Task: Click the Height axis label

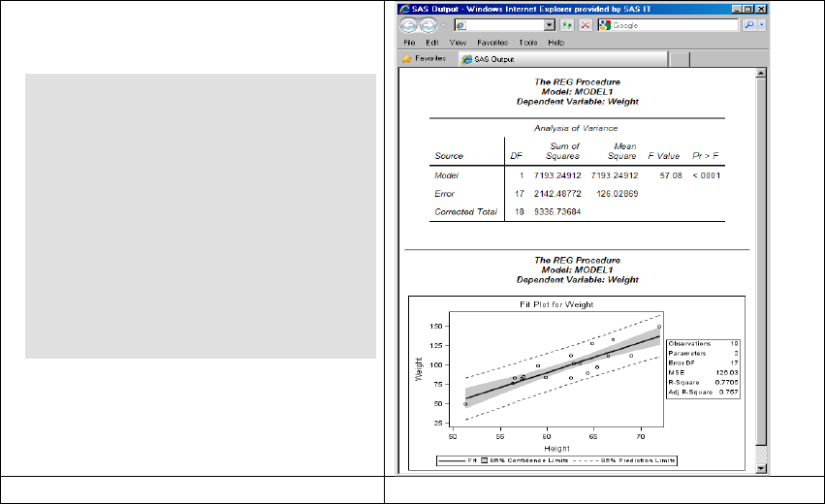Action: 556,449
